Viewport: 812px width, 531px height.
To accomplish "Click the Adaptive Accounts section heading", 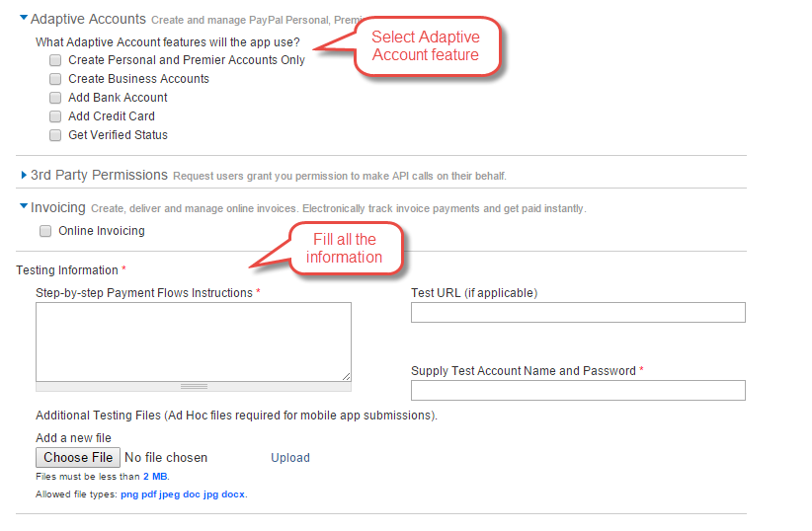I will pos(88,19).
